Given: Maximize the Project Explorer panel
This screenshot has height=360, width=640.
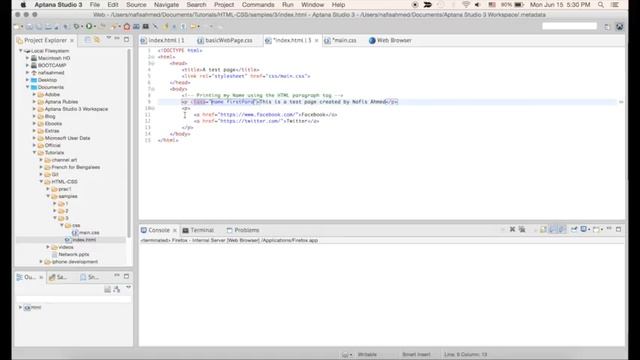Looking at the screenshot, I should coord(127,39).
